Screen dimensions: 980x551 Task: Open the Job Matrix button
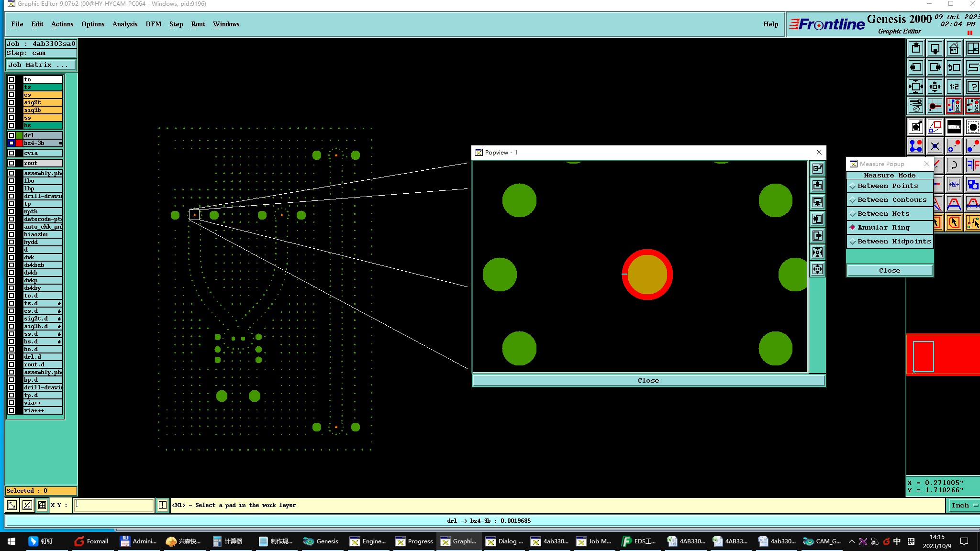tap(40, 65)
